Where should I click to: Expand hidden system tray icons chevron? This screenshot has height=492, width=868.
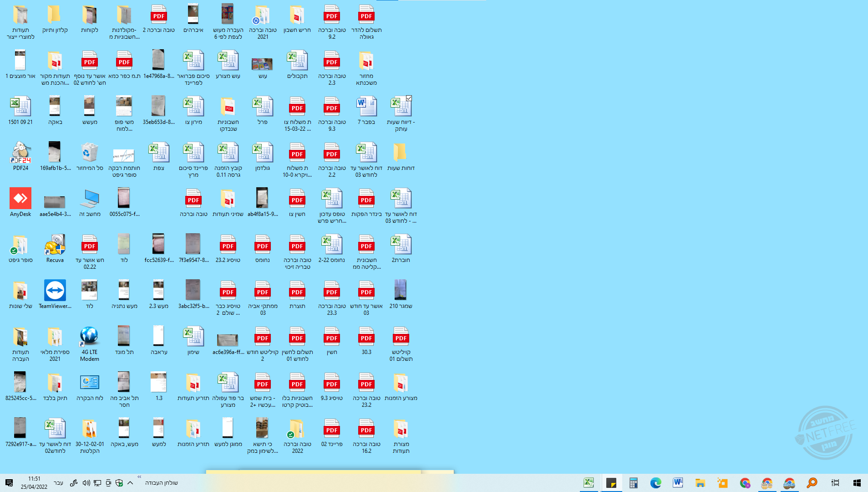130,482
